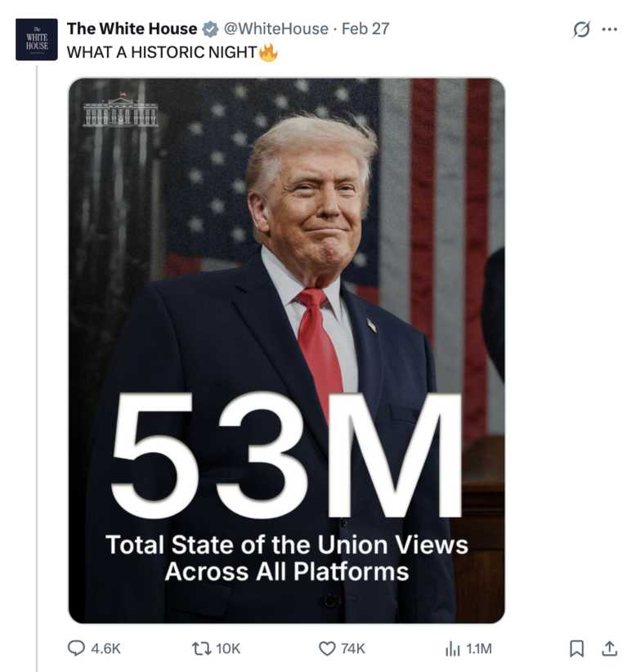Image resolution: width=636 pixels, height=672 pixels.
Task: Open the Feb 27 timestamp link
Action: [x=365, y=29]
